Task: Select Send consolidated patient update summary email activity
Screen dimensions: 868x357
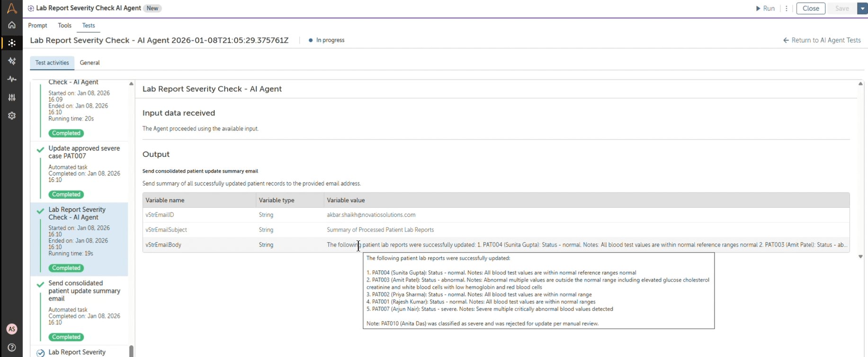Action: tap(80, 310)
